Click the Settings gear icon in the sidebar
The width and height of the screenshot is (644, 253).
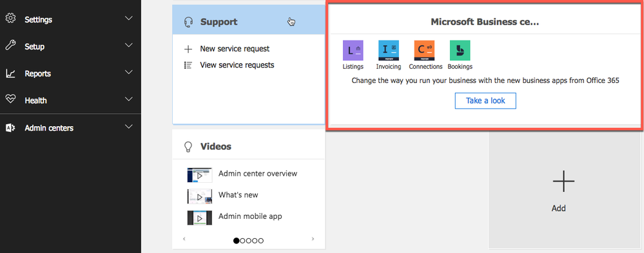point(10,19)
